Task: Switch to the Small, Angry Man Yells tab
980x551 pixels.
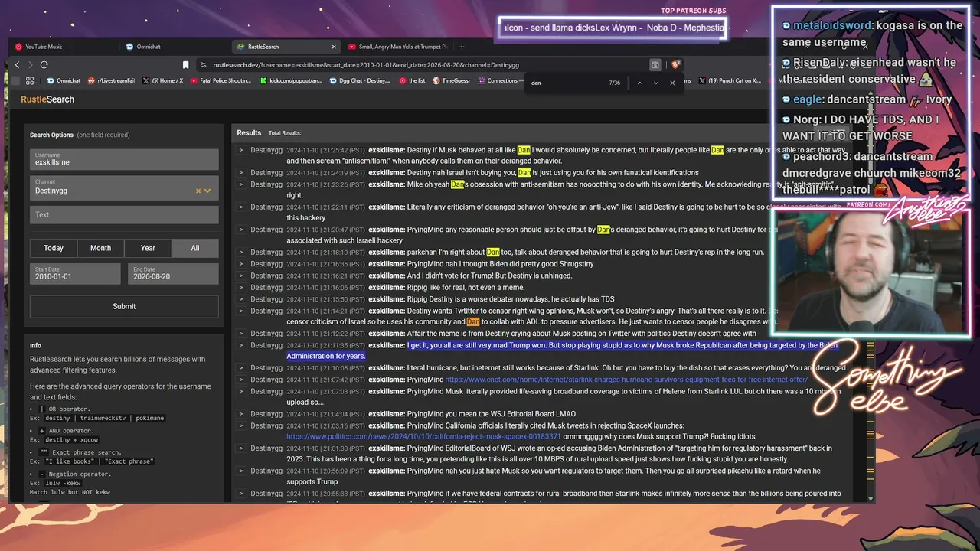Action: click(x=397, y=47)
